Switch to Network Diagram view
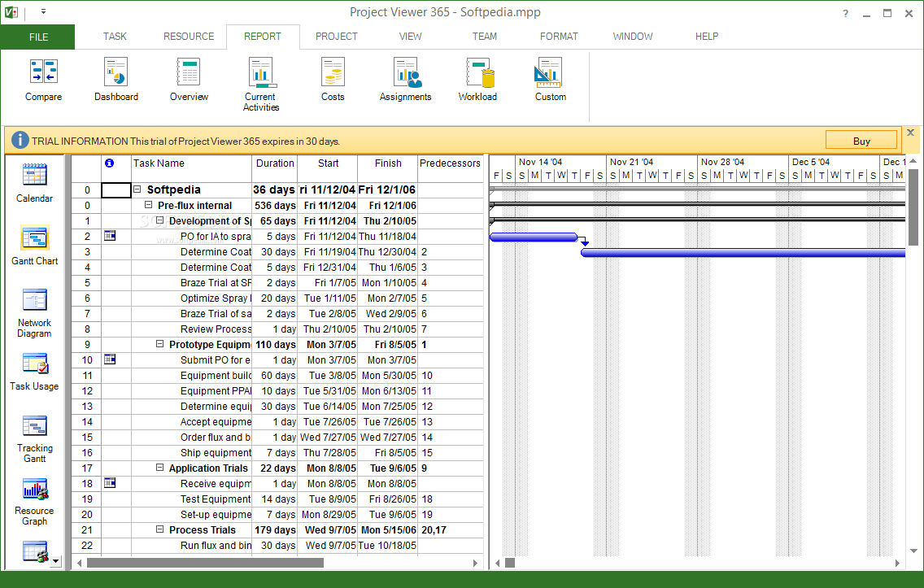 [35, 313]
